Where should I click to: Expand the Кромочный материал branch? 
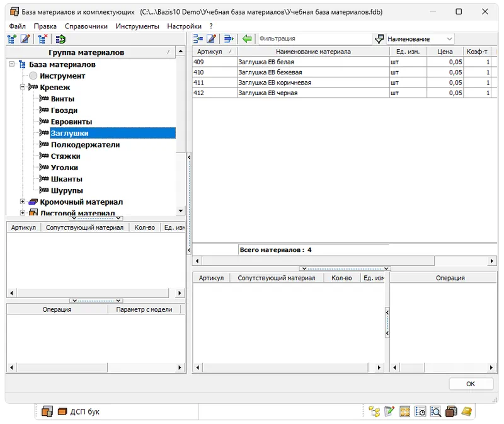click(x=23, y=202)
